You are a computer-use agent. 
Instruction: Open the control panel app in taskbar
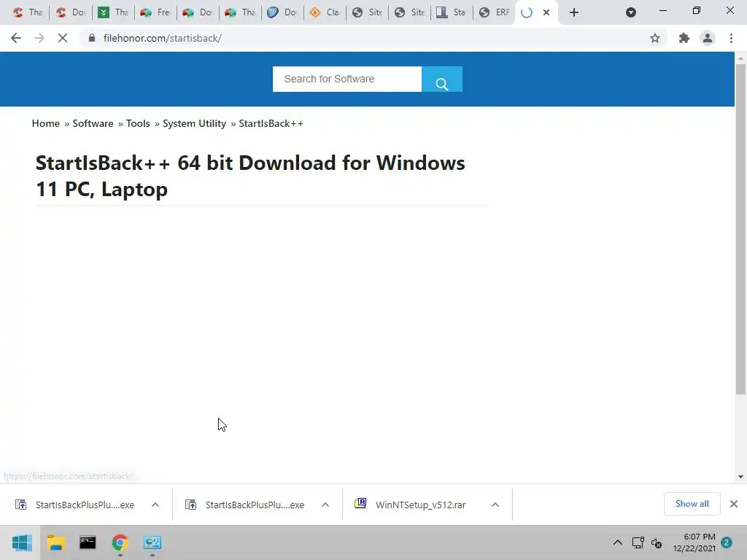click(152, 542)
